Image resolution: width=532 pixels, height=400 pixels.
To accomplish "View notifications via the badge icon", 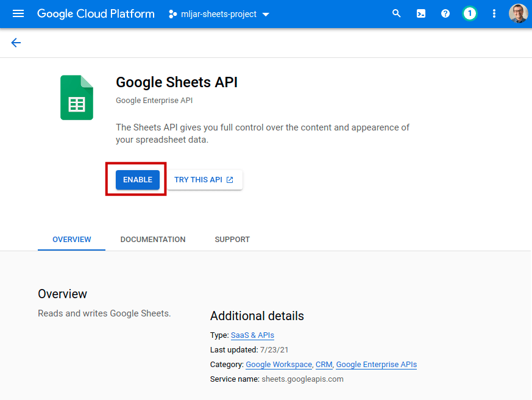I will [469, 13].
